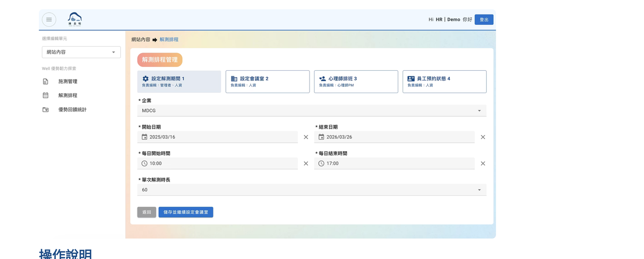Click the 登出 logout button
644x259 pixels.
(484, 20)
